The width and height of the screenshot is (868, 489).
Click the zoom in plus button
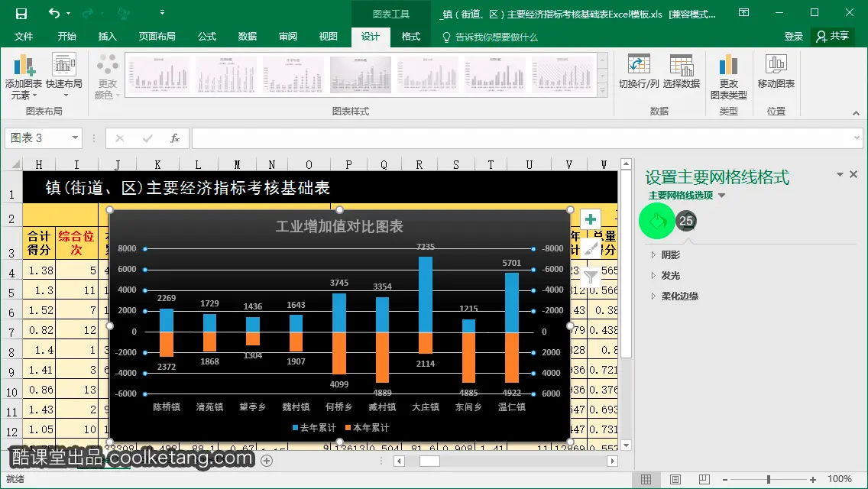coord(813,480)
